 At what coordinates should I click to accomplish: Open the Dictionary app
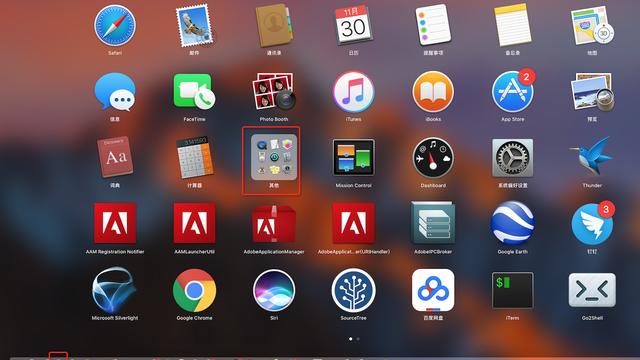pos(115,157)
